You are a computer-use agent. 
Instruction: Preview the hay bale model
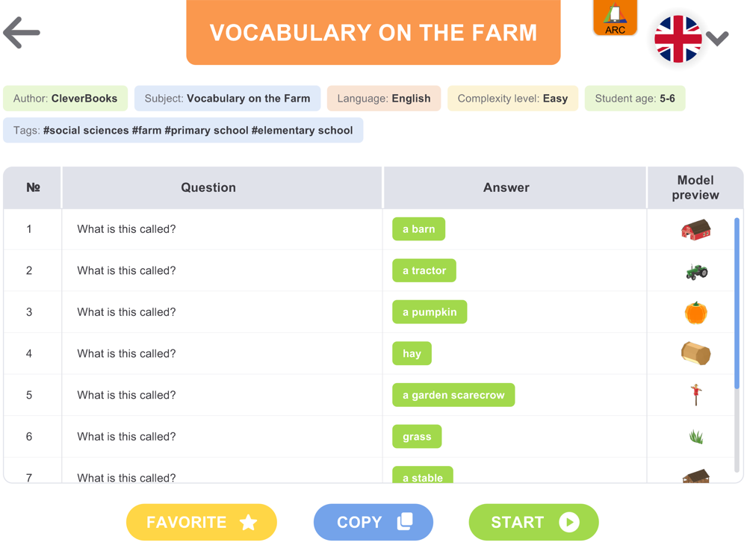[695, 353]
